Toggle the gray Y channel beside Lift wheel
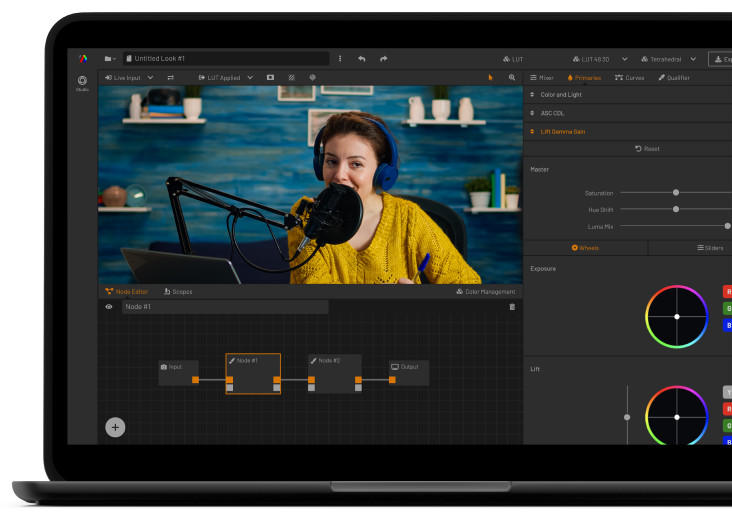 727,392
